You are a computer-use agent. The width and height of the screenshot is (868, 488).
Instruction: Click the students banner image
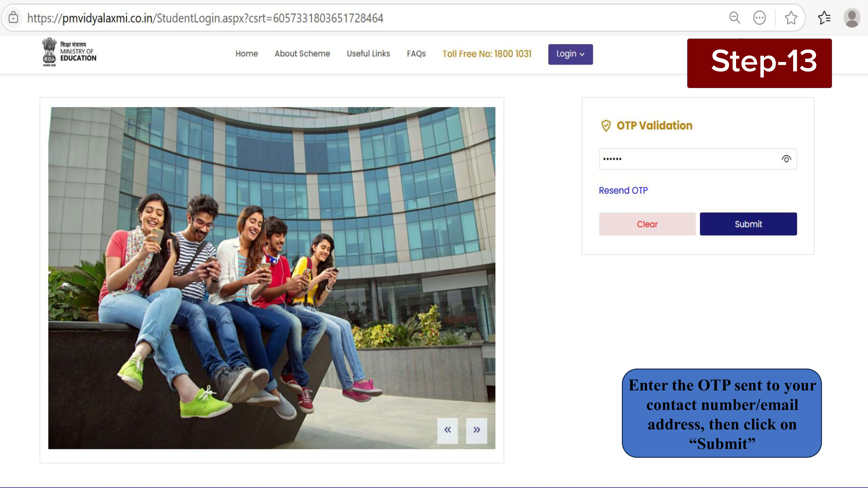click(272, 278)
